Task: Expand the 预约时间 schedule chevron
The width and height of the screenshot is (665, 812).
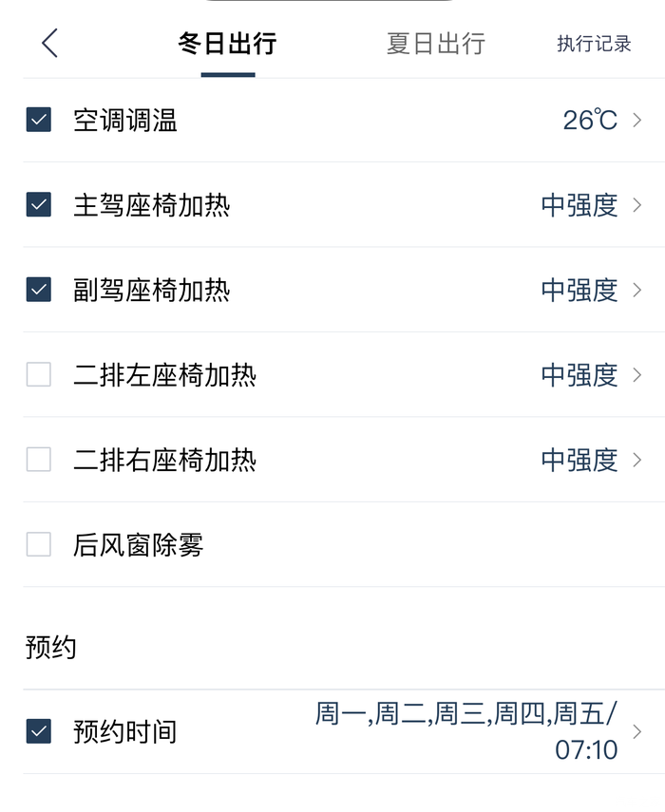Action: pos(637,731)
